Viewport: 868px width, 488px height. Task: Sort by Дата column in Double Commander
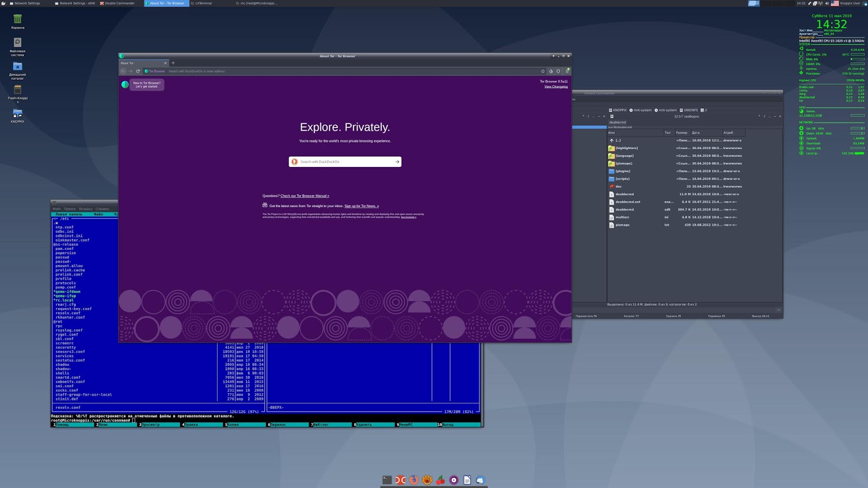click(706, 133)
